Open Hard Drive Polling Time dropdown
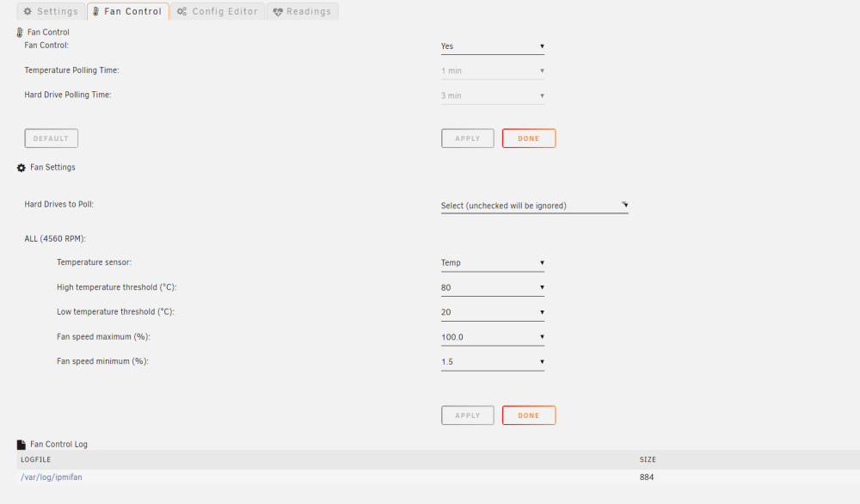 [493, 95]
